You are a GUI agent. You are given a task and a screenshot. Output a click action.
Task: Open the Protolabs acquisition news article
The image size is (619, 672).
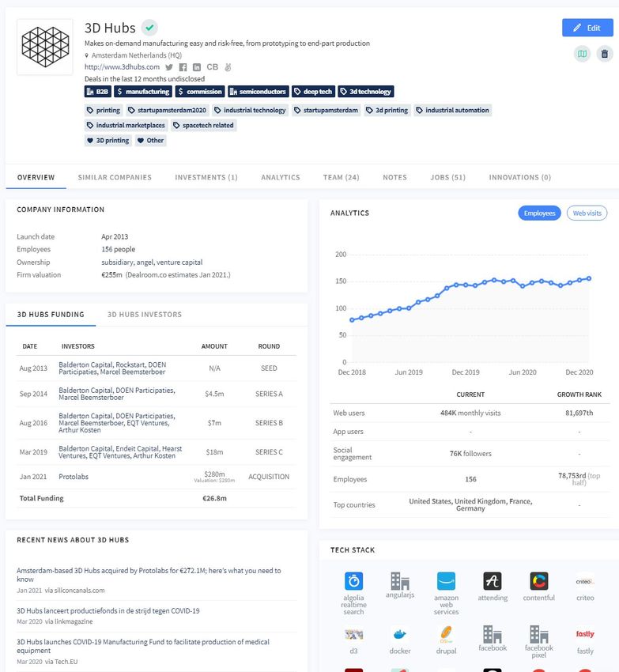pos(149,575)
